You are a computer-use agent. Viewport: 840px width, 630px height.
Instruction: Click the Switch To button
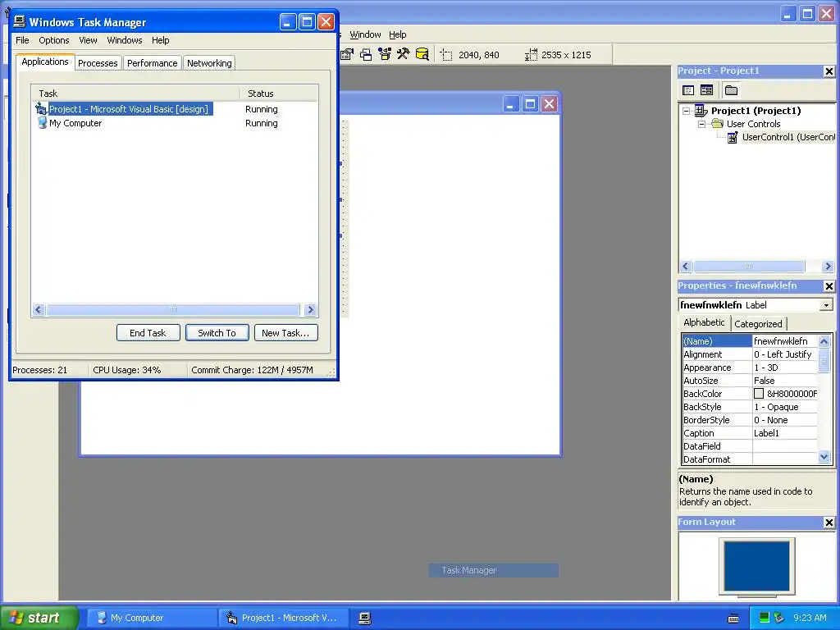(x=217, y=333)
